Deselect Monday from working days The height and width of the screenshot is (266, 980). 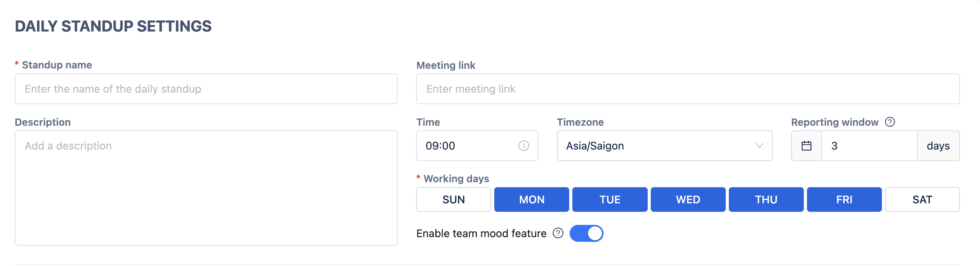coord(532,199)
